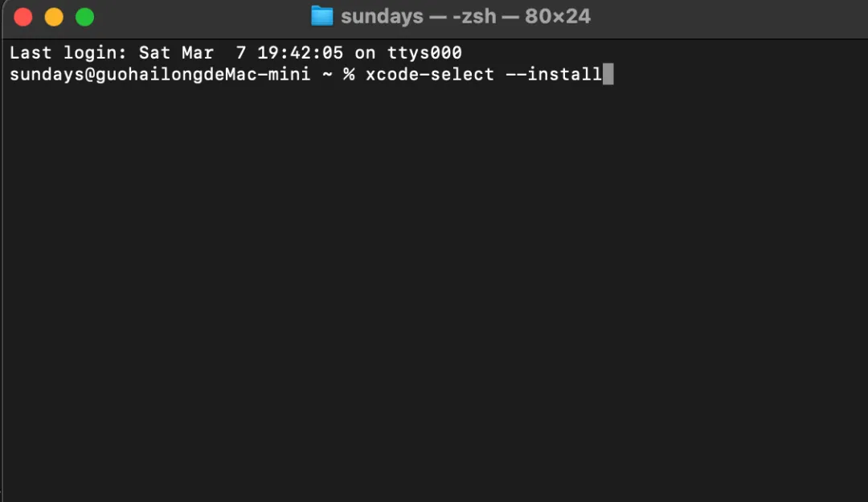Click the % prompt symbol

pyautogui.click(x=349, y=74)
